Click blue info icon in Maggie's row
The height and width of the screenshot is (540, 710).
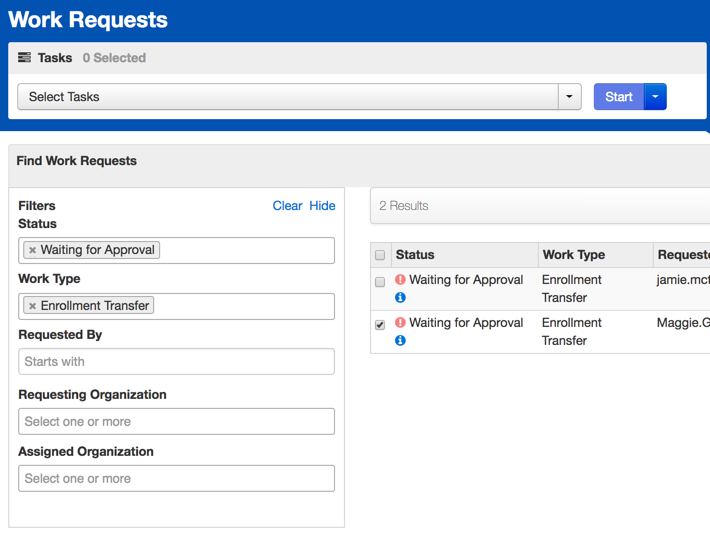tap(400, 341)
